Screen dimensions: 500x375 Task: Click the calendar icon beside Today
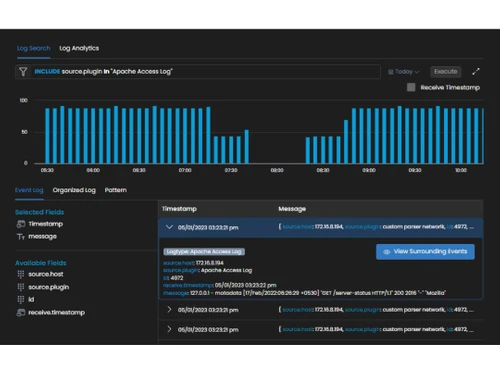pos(391,72)
